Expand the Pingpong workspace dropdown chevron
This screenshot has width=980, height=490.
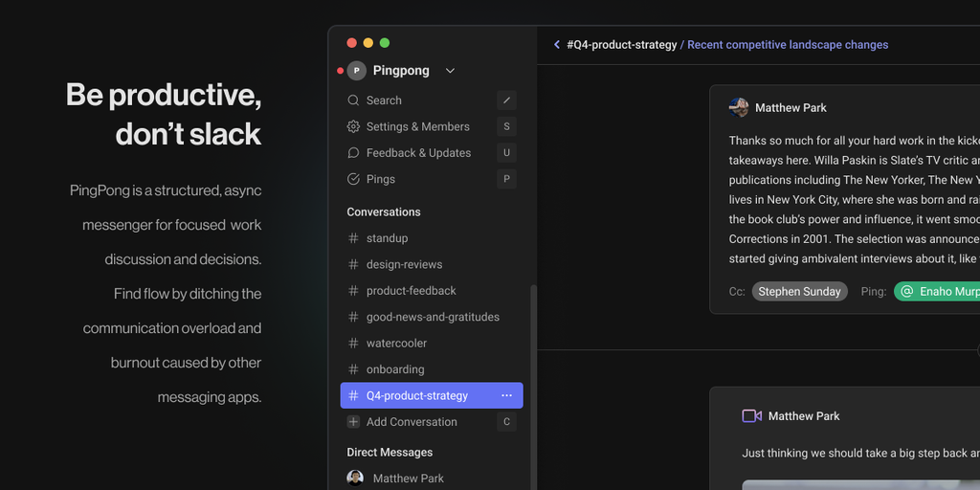point(450,71)
